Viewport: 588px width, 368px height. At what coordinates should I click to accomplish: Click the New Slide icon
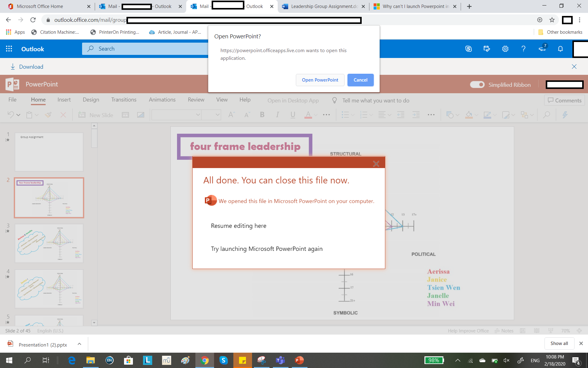click(x=82, y=115)
